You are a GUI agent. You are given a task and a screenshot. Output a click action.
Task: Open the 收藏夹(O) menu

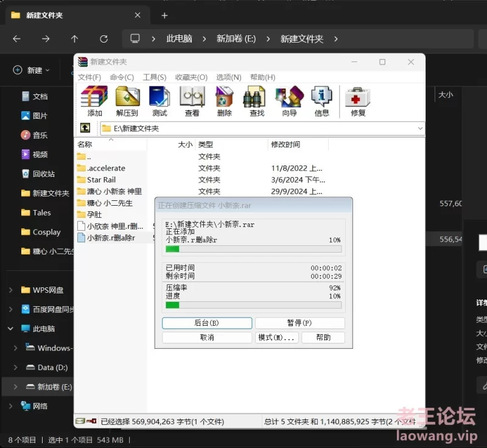click(191, 77)
